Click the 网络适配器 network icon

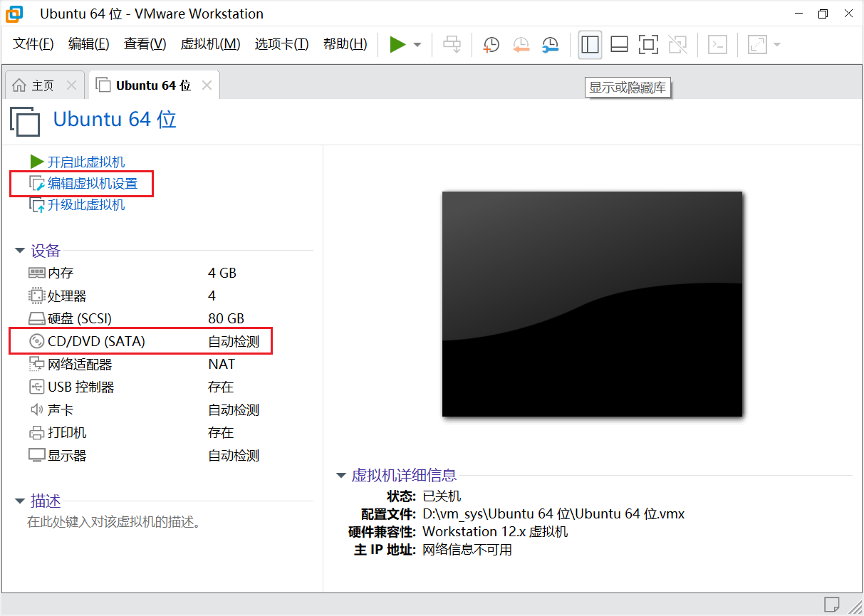pos(37,364)
